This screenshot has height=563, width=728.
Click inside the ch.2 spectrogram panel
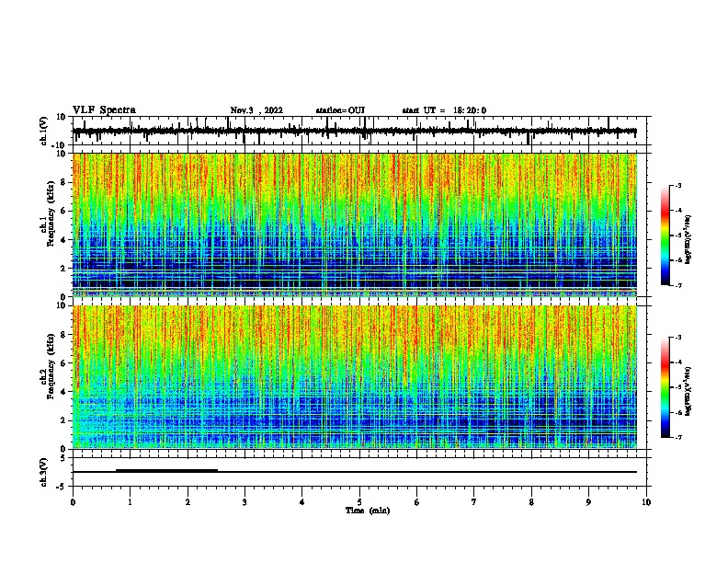pyautogui.click(x=355, y=377)
